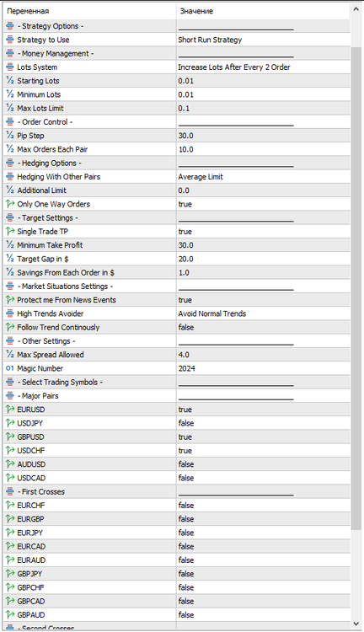Viewport: 364px width, 632px height.
Task: Edit the Pip Step value 30.0
Action: [263, 136]
